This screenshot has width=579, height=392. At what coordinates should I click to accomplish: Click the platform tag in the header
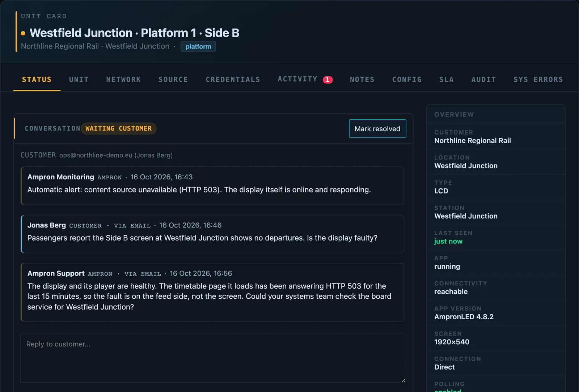pos(198,47)
